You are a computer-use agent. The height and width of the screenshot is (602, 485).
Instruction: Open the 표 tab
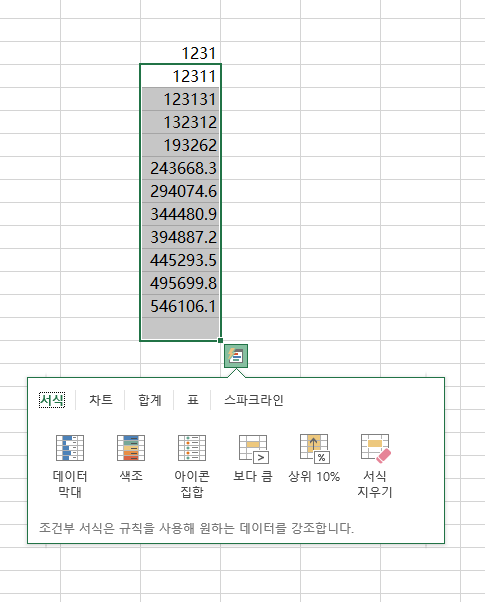192,400
